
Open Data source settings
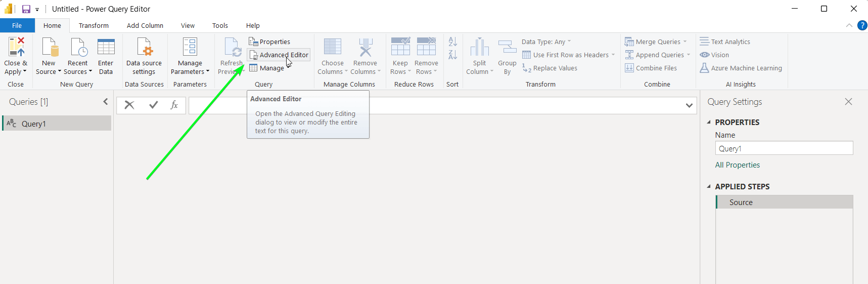tap(144, 56)
